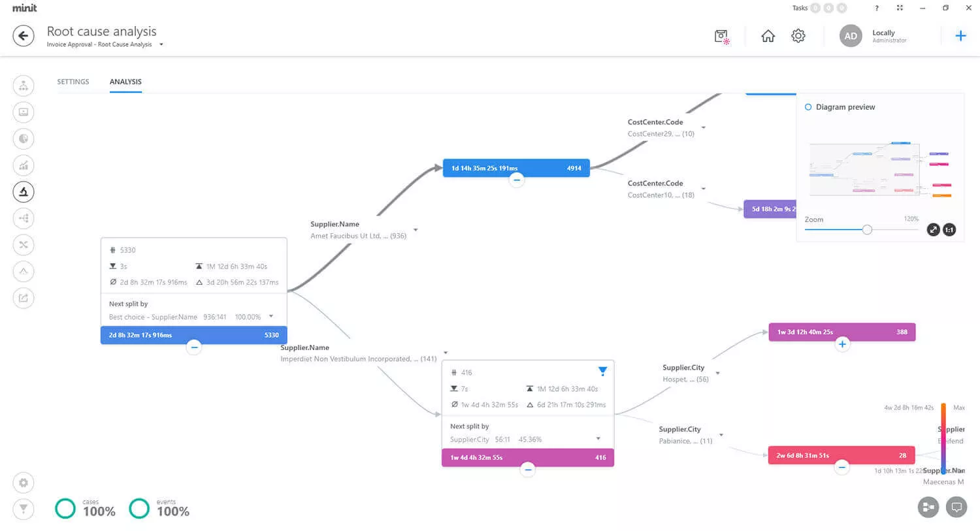
Task: Open dropdown for Amet Faucibus supplier split
Action: point(416,230)
